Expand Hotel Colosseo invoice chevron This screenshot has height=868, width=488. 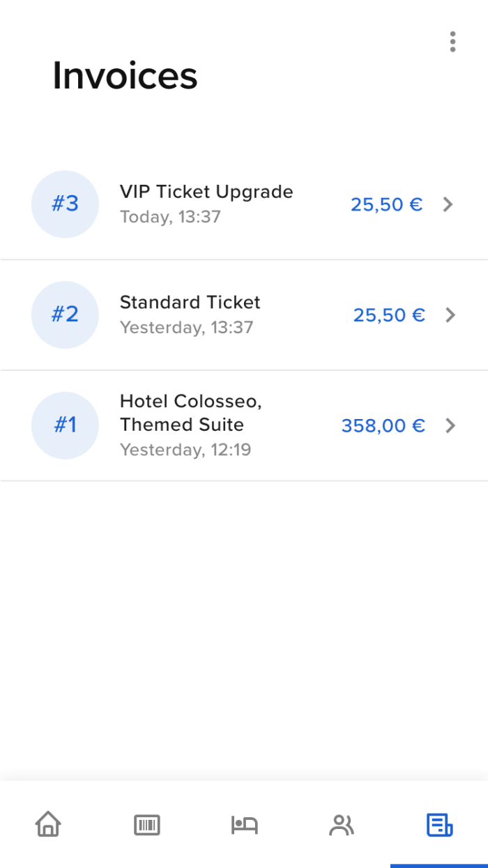tap(450, 425)
